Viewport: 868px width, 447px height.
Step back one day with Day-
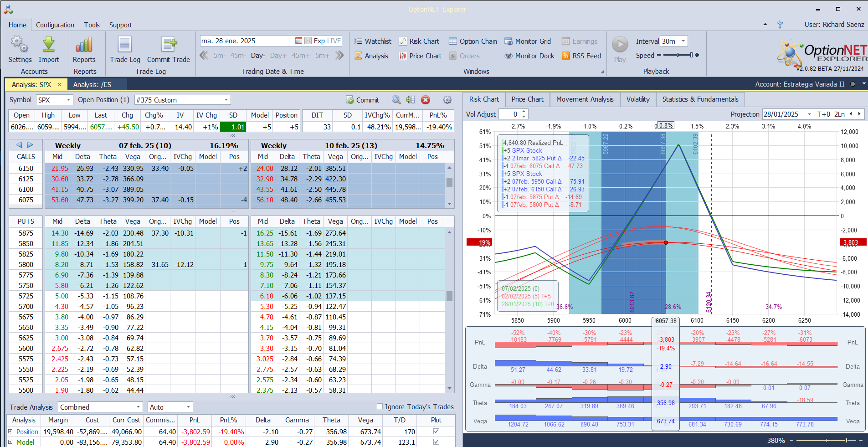click(x=258, y=56)
